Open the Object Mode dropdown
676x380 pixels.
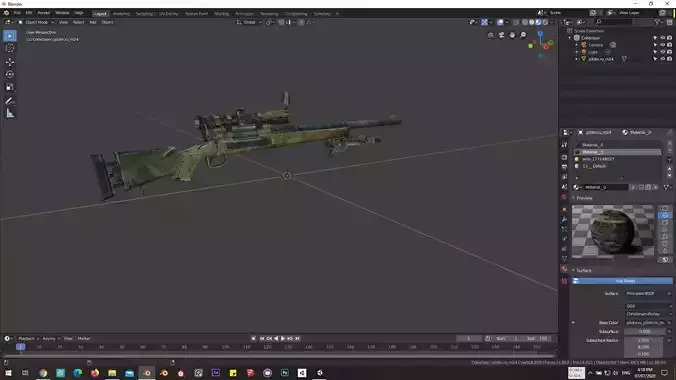(36, 22)
